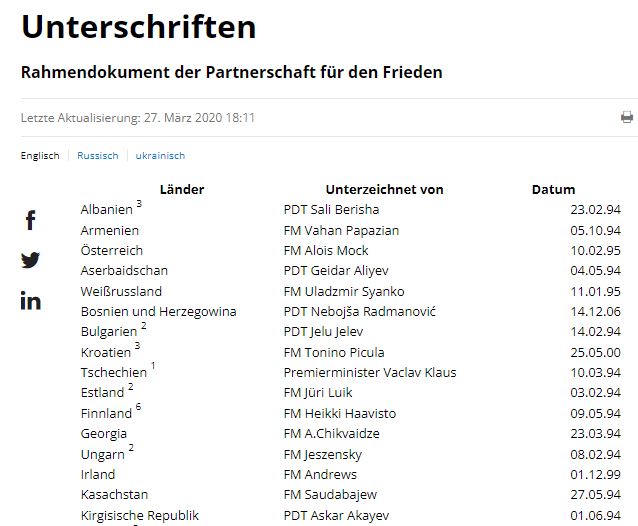Switch language to Russisch

pyautogui.click(x=98, y=156)
